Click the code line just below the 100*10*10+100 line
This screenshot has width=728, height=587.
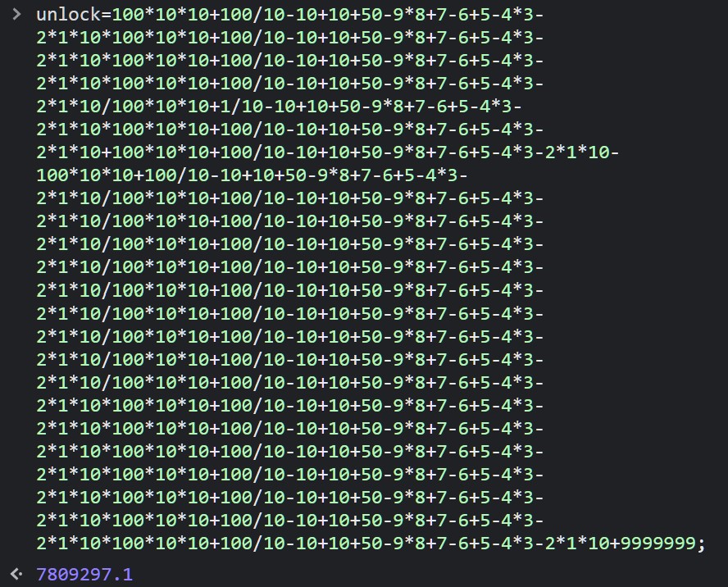(x=290, y=198)
